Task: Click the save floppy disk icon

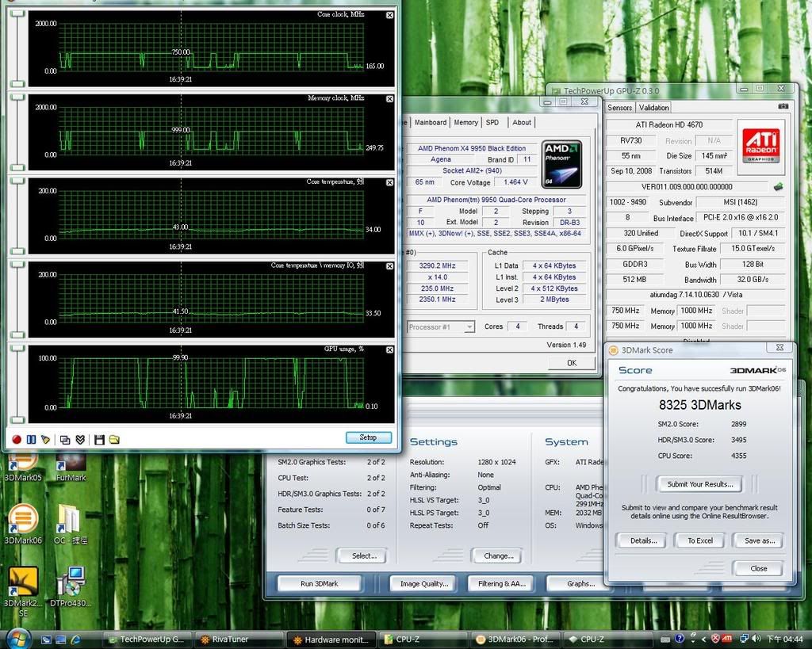Action: 99,439
